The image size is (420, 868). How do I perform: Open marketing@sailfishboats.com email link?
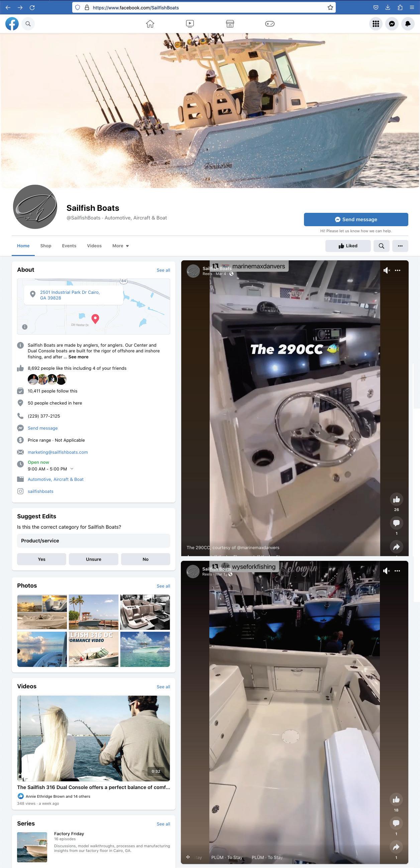[x=58, y=452]
